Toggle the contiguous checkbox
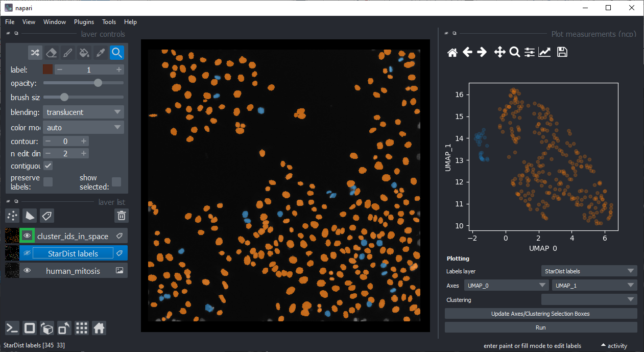 (47, 166)
